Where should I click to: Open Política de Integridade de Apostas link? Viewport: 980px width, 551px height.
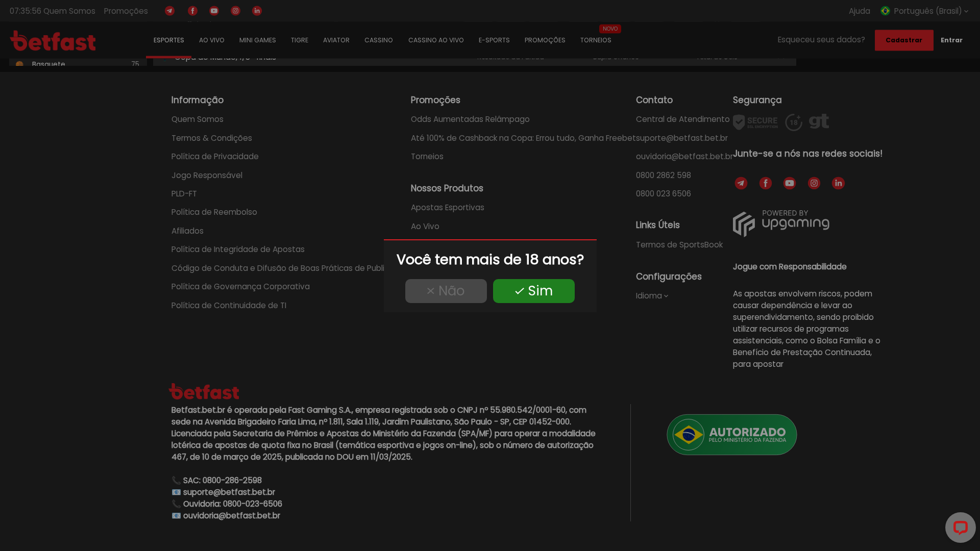pos(238,249)
